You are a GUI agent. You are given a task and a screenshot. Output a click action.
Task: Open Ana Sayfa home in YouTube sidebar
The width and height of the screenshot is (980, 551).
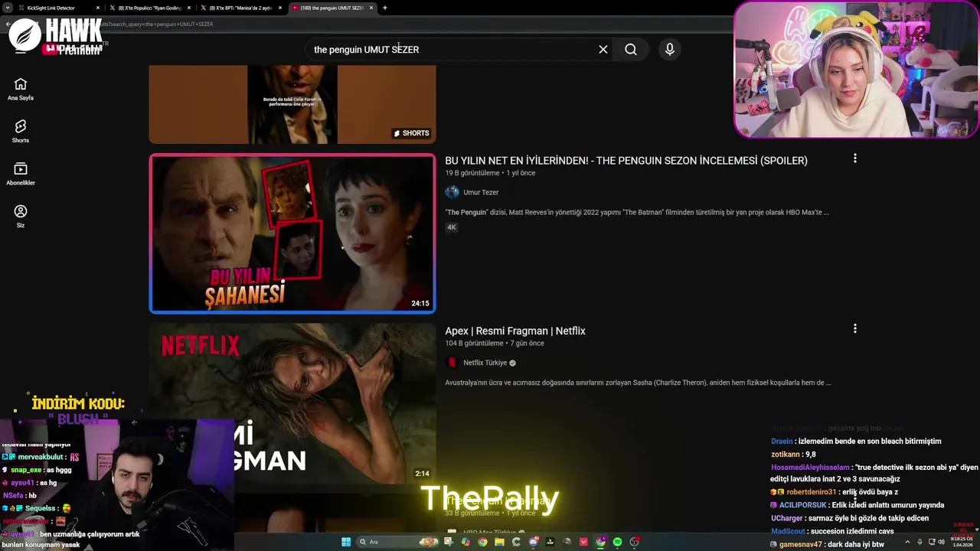[21, 89]
